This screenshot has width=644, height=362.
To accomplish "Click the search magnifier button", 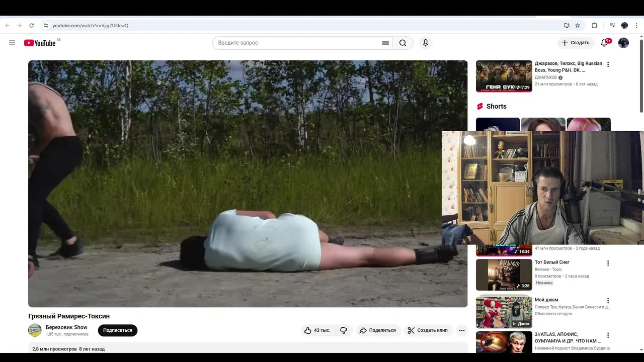I will [403, 43].
